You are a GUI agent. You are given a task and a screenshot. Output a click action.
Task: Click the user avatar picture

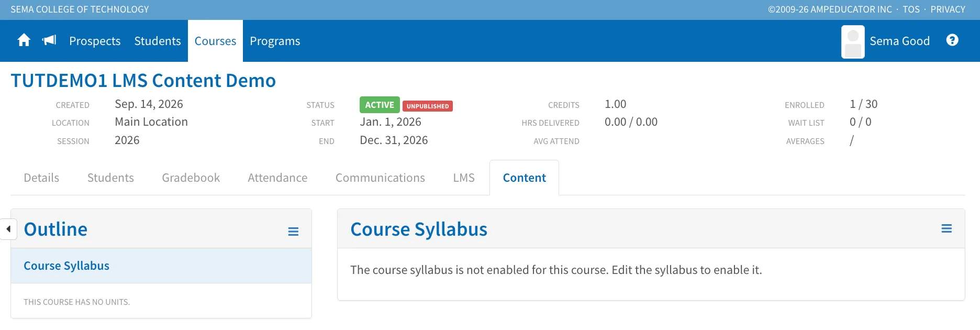853,42
